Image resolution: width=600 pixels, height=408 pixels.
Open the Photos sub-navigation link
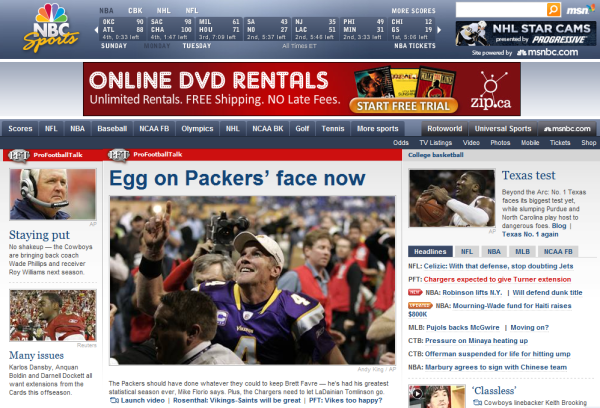click(x=500, y=143)
